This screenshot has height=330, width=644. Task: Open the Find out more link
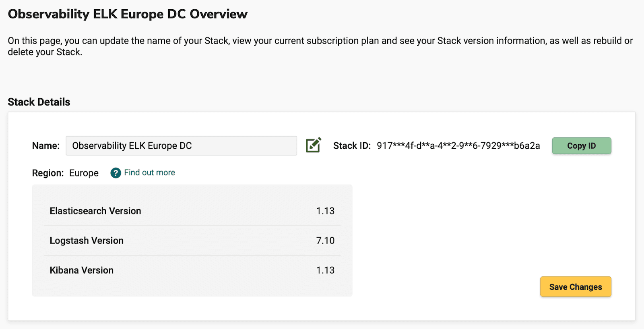click(149, 172)
